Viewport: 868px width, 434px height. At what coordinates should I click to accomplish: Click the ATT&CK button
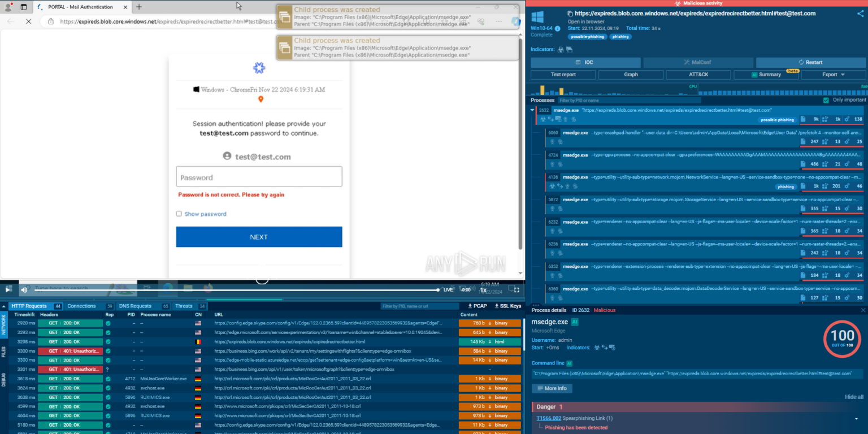698,75
